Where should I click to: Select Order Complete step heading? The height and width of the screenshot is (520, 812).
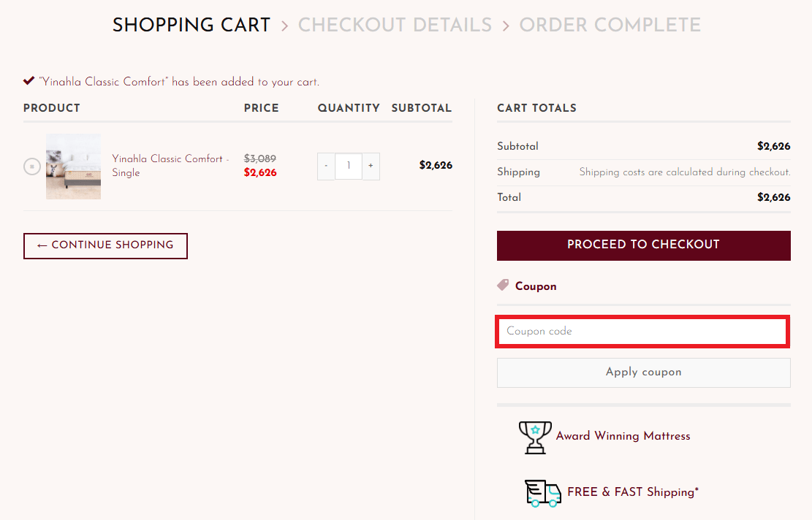click(610, 25)
